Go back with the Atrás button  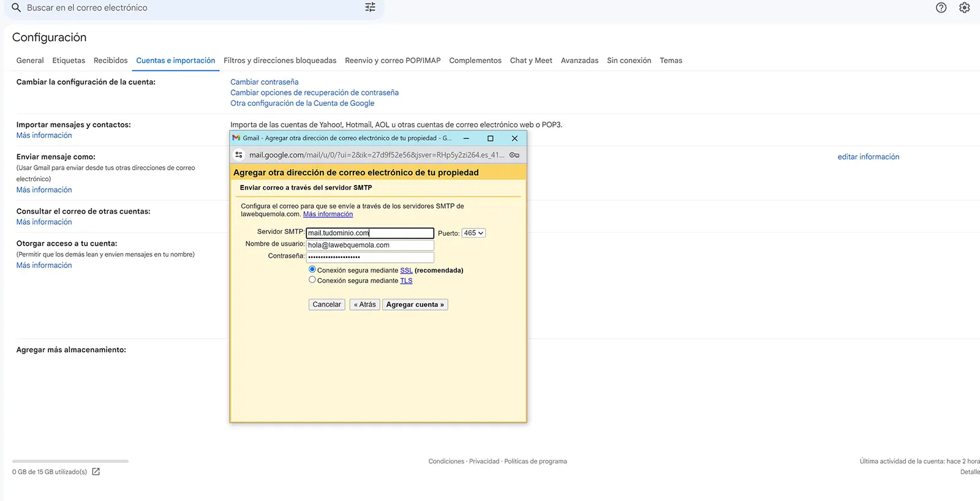364,304
